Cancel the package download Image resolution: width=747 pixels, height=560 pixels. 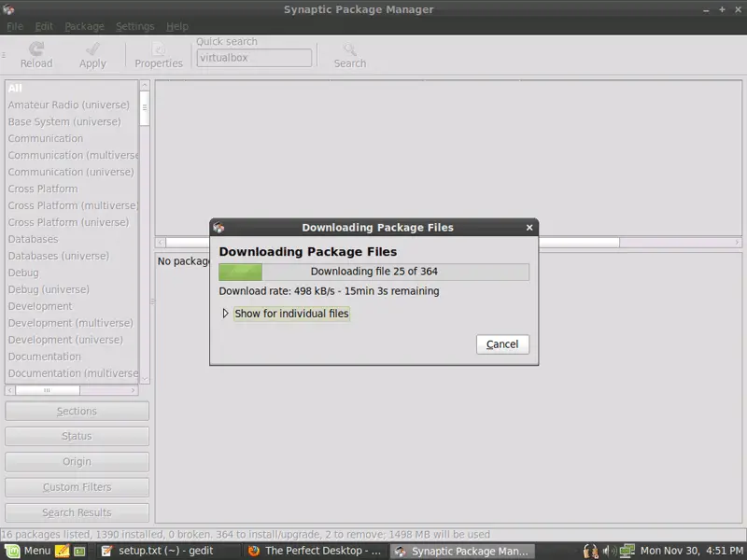(x=502, y=344)
